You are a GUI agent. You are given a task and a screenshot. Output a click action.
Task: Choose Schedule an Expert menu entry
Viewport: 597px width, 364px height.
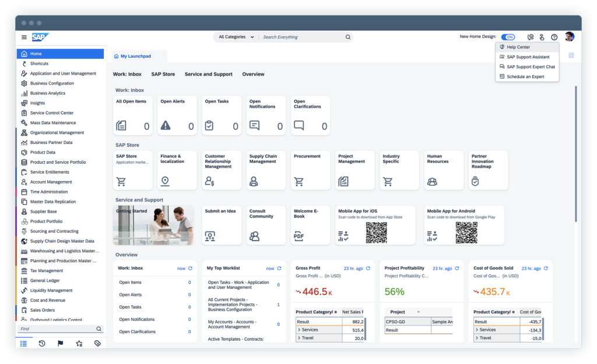[525, 77]
